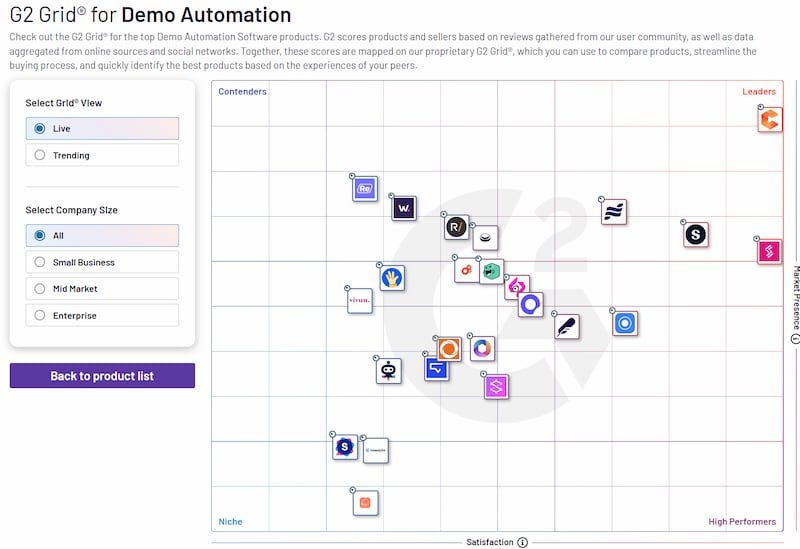Screen dimensions: 800x549
Task: Click the black circle 'S' product logo
Action: coord(696,235)
